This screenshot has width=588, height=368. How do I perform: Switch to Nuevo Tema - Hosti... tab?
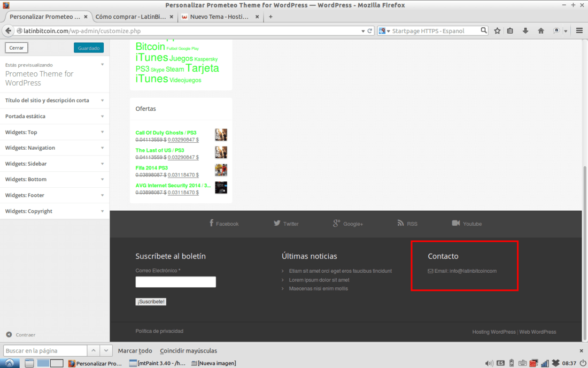click(x=219, y=17)
